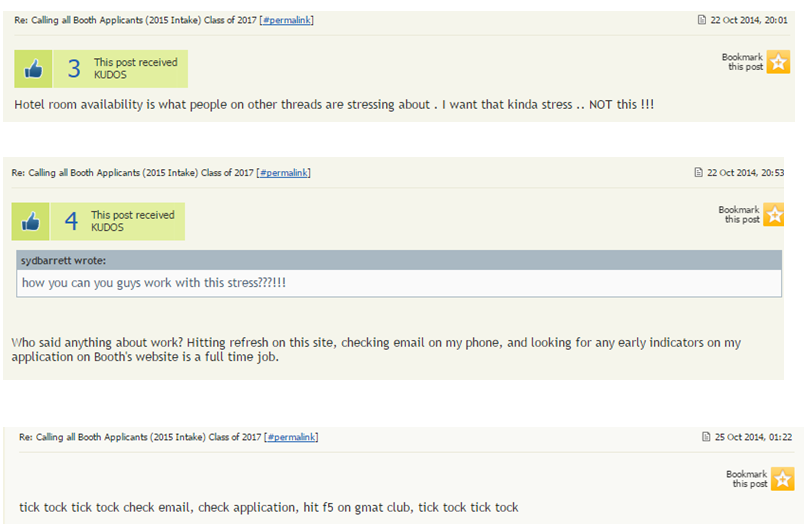Click post icon beside 22 Oct 2014, 20:01

coord(700,19)
